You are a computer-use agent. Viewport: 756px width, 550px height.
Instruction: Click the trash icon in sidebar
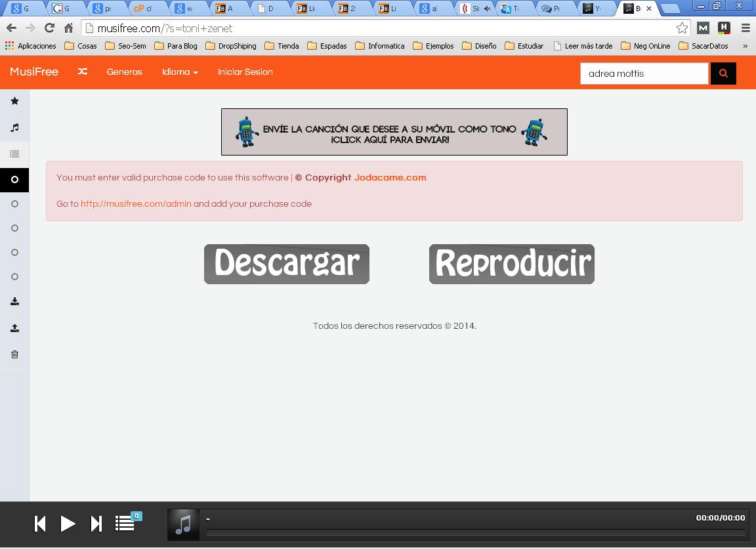pyautogui.click(x=14, y=354)
